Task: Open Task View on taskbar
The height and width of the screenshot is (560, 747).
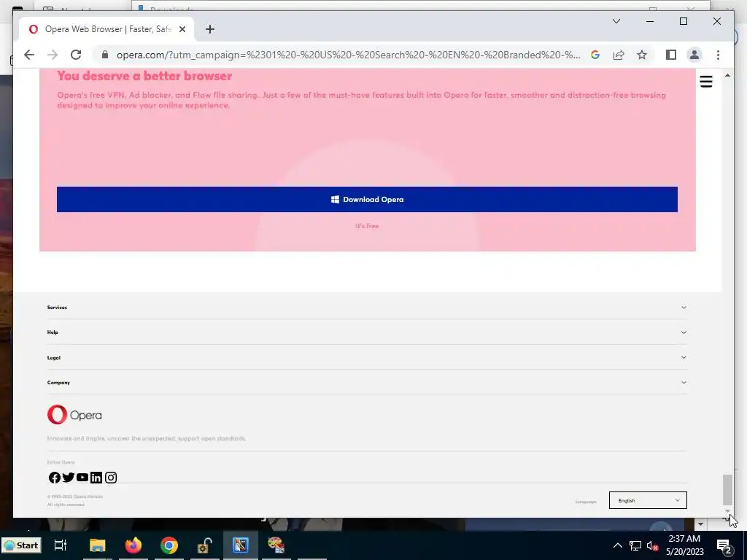Action: [61, 545]
